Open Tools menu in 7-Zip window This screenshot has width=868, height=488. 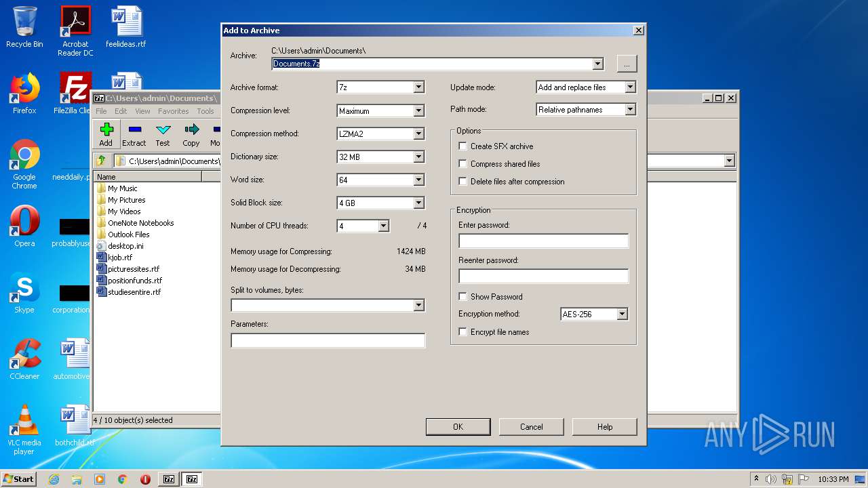click(x=205, y=111)
